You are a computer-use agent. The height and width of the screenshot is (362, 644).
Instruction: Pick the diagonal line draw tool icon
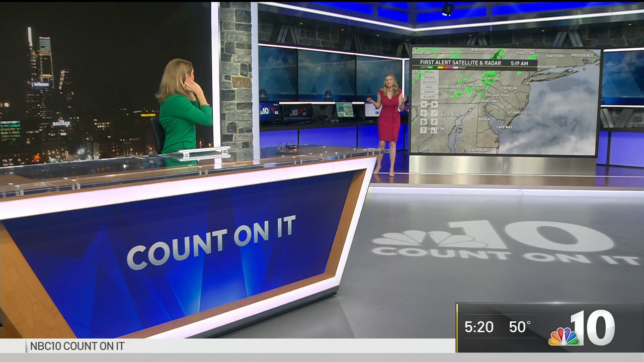[x=434, y=113]
